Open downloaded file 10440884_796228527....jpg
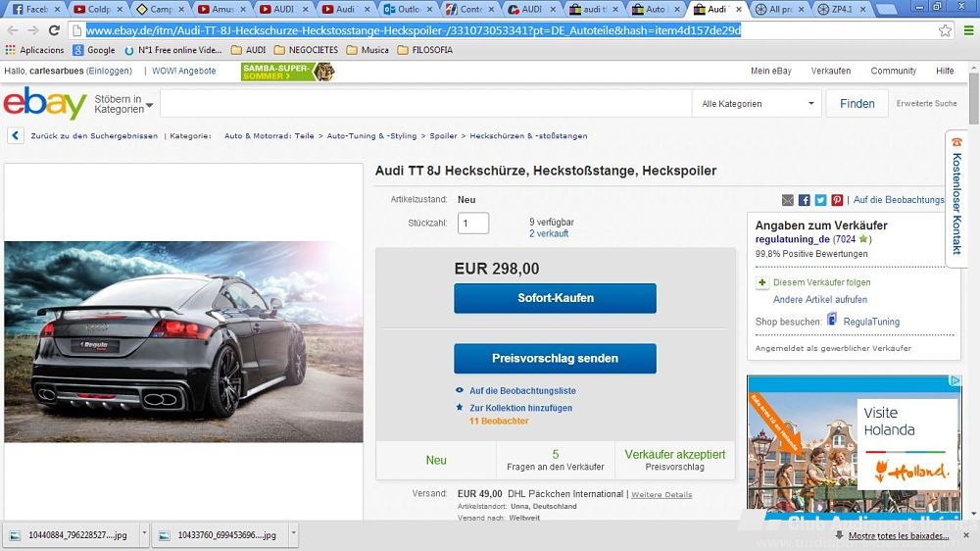Screen dimensions: 980x551 point(72,534)
